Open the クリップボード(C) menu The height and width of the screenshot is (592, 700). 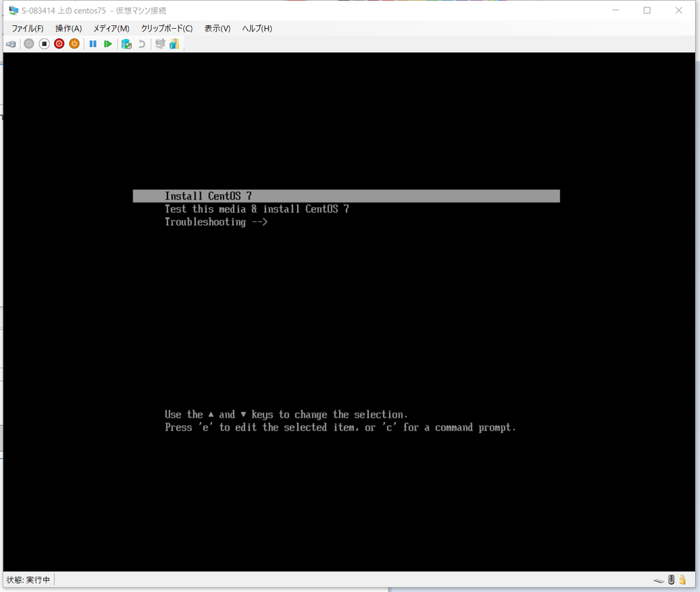coord(167,29)
